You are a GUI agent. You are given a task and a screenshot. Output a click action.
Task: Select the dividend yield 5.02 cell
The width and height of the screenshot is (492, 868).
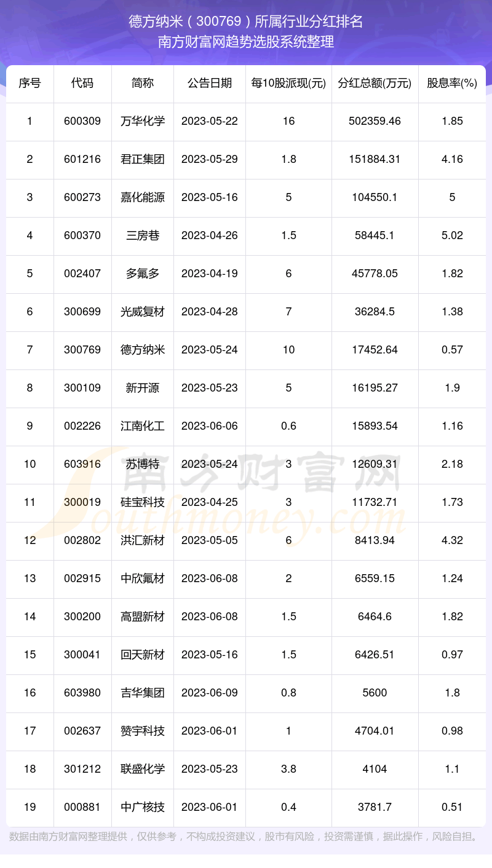(452, 235)
